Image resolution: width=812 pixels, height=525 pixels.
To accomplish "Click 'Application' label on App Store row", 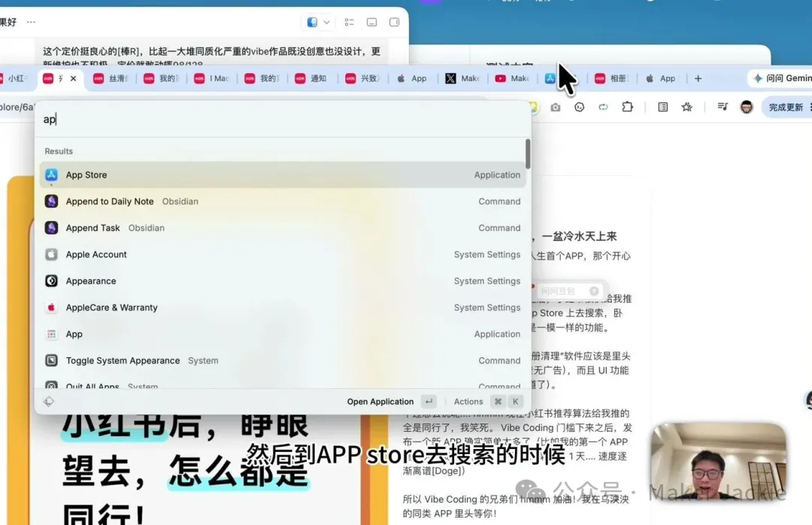I will (497, 175).
